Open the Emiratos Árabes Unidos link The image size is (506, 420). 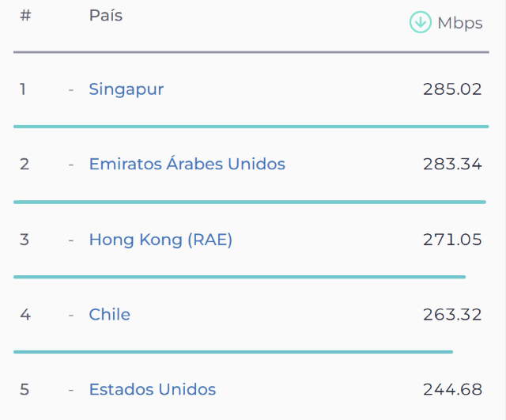click(187, 164)
